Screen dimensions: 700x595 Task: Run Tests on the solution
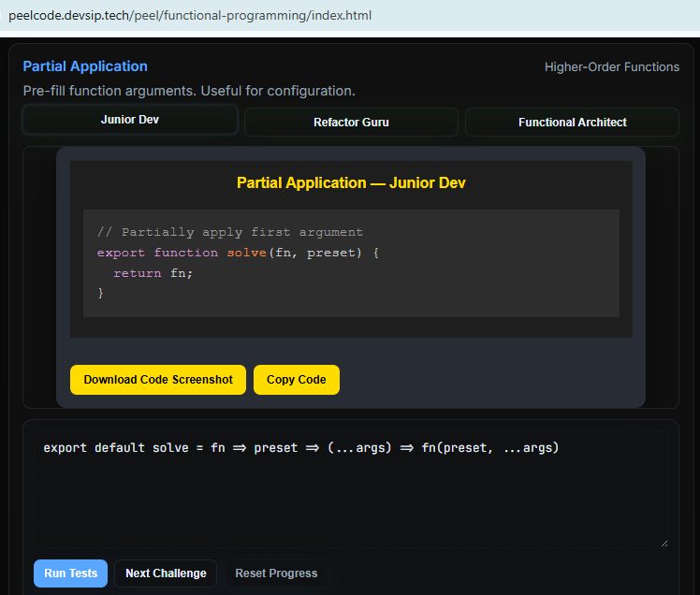[x=70, y=573]
